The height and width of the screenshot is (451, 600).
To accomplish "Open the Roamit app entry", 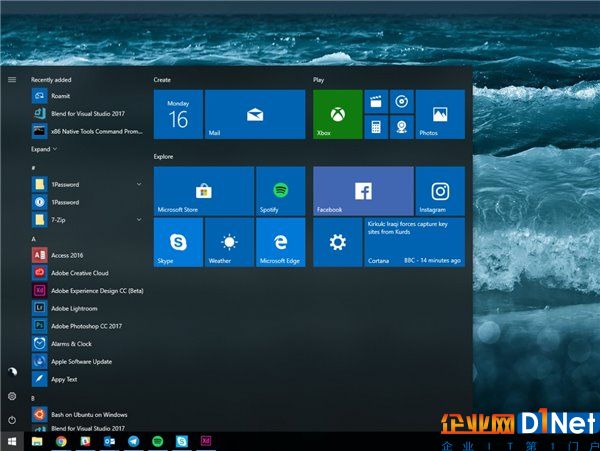I will (87, 96).
